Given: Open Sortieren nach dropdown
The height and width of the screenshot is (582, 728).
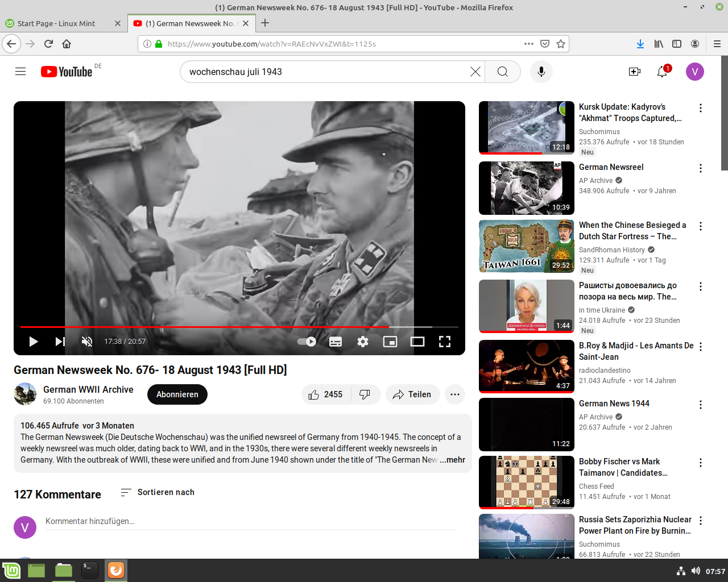Looking at the screenshot, I should 158,492.
